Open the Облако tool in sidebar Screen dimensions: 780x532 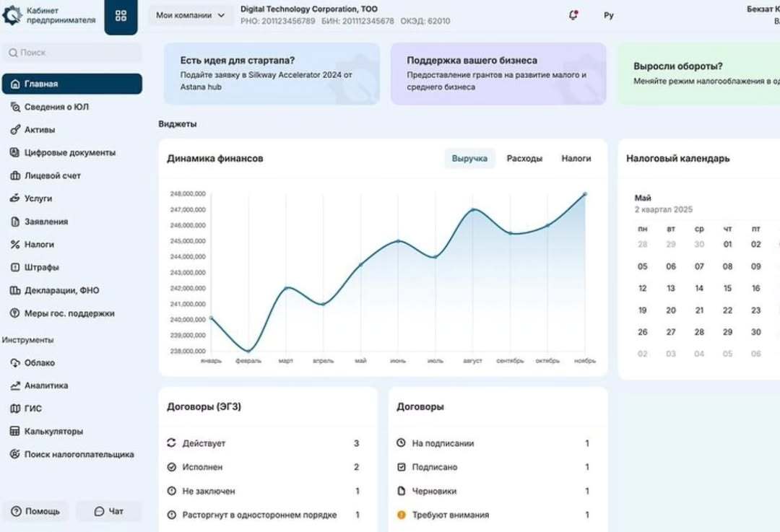[x=39, y=362]
